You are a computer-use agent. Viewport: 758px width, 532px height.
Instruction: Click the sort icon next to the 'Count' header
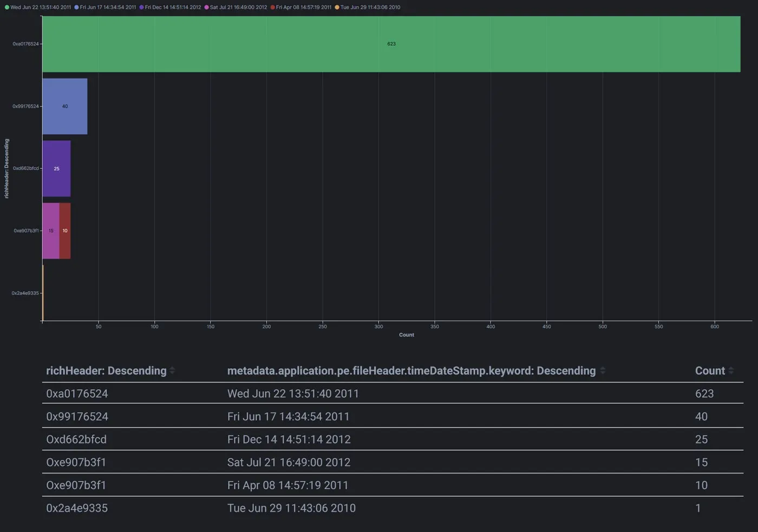tap(731, 370)
